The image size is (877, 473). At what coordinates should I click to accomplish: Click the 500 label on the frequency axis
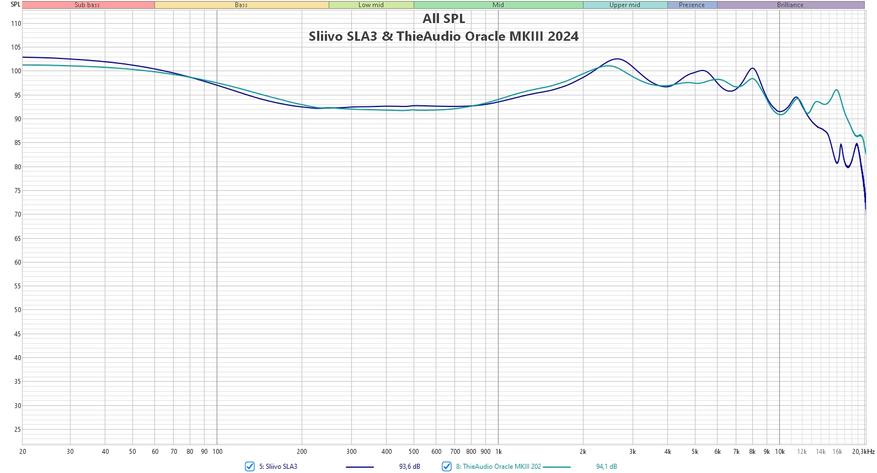413,451
